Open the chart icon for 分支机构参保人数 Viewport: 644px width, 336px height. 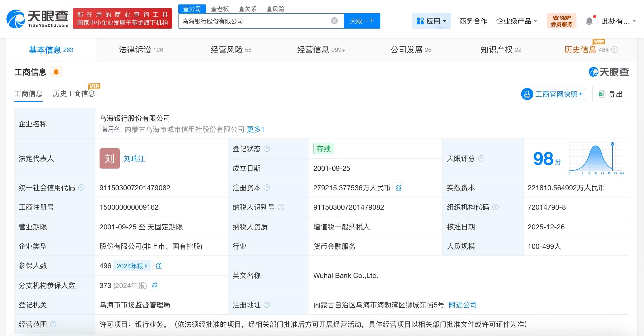[x=155, y=285]
